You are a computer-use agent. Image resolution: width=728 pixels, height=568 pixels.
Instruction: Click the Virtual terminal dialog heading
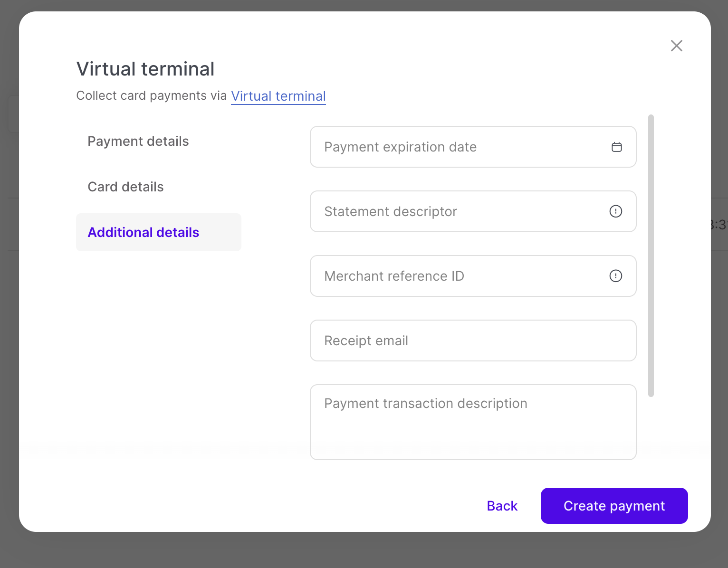click(x=145, y=69)
